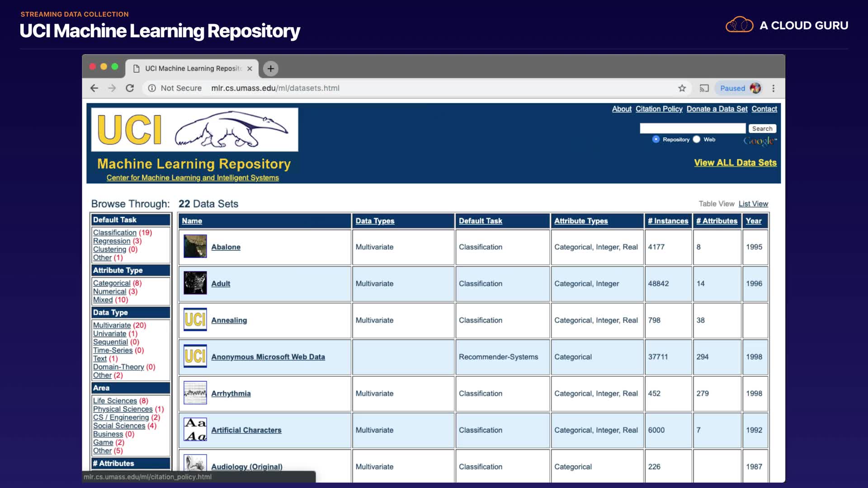Select the Repository radio button
The height and width of the screenshot is (488, 868).
click(x=656, y=139)
